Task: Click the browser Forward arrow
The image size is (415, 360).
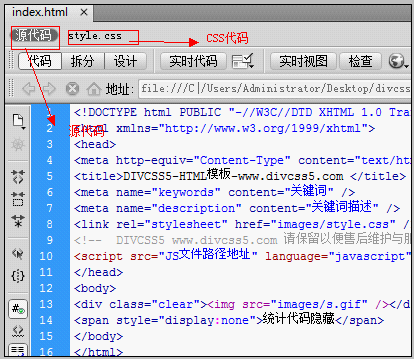Action: pos(49,89)
